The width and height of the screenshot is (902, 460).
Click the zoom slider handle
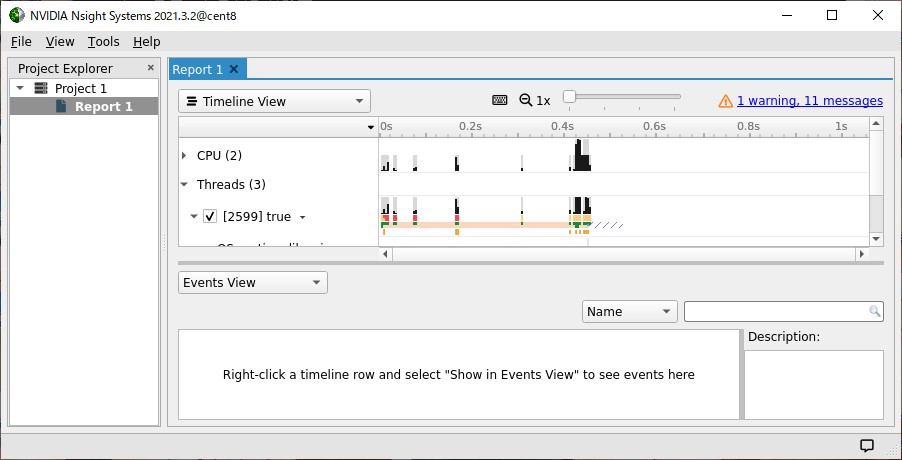tap(569, 97)
